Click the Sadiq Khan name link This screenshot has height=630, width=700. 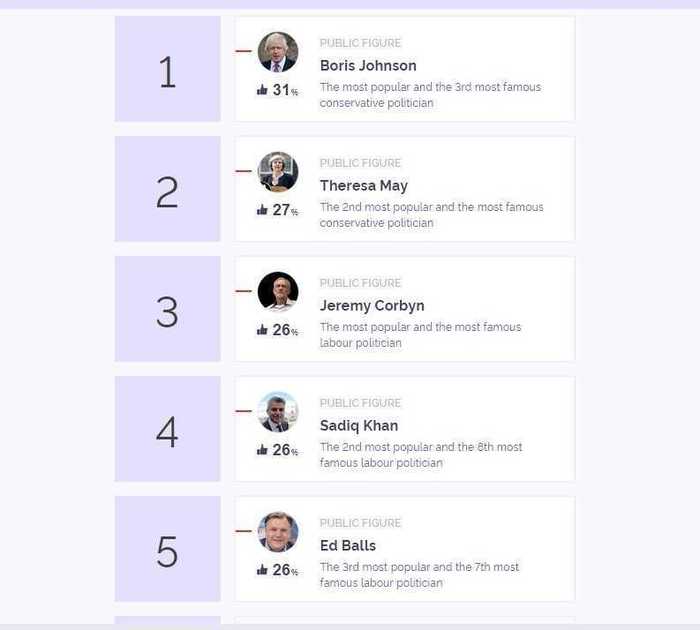[x=359, y=426]
